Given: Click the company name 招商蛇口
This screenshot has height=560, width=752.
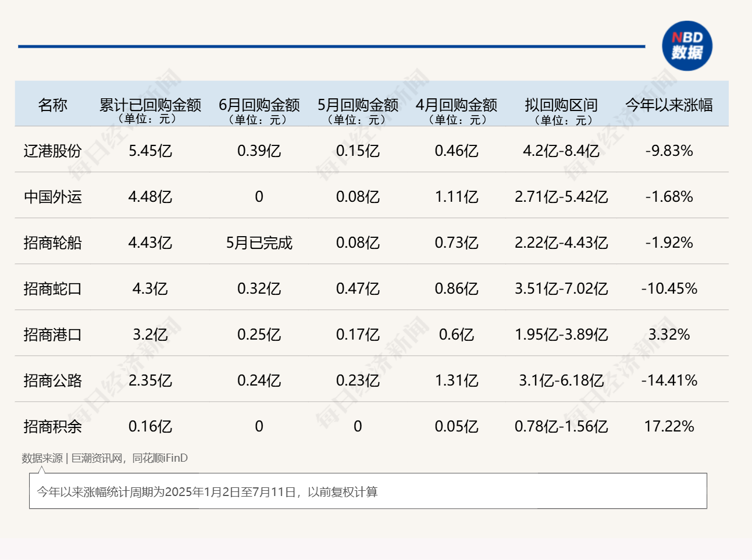Looking at the screenshot, I should (52, 289).
